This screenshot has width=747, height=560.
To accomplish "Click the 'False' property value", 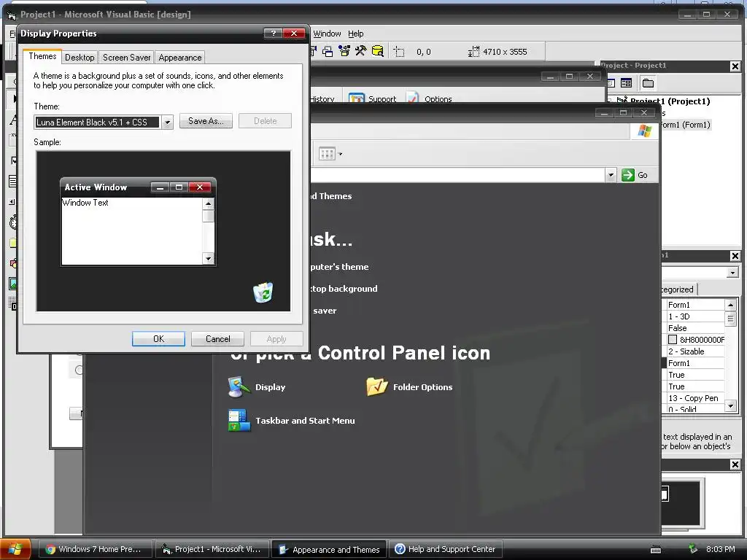I will 677,328.
